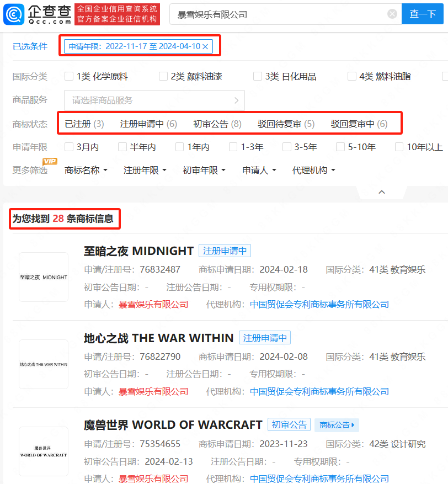Tick the 1年内 application period box
448x484 pixels.
pos(179,147)
